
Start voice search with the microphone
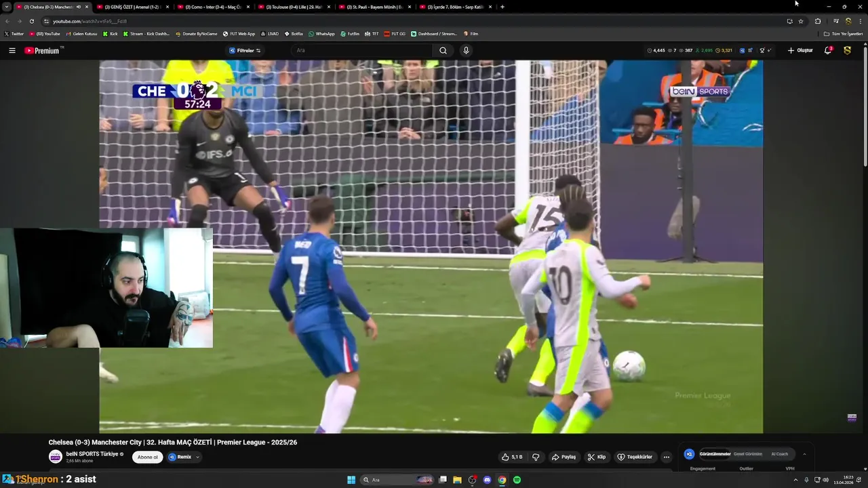[466, 50]
